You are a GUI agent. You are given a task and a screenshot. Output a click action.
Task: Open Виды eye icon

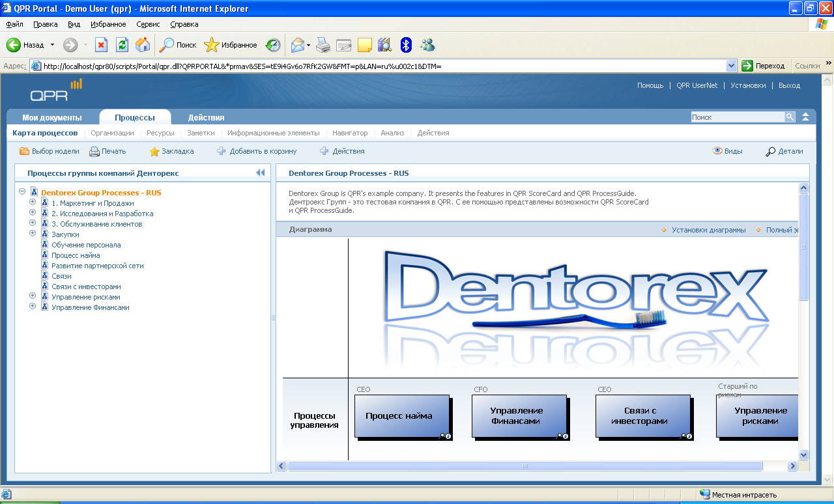(x=717, y=150)
